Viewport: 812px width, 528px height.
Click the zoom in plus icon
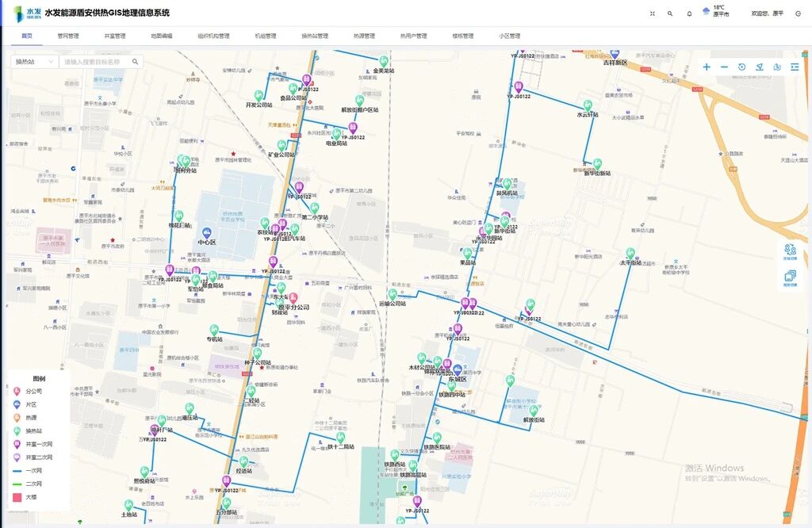click(707, 67)
